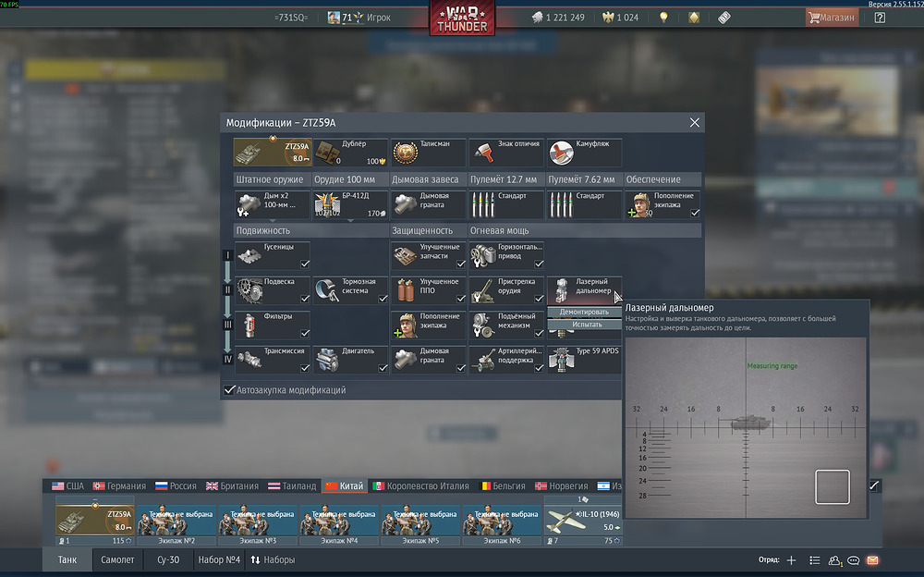Select tier IV Дымовая граната modification
The width and height of the screenshot is (924, 577).
point(429,360)
